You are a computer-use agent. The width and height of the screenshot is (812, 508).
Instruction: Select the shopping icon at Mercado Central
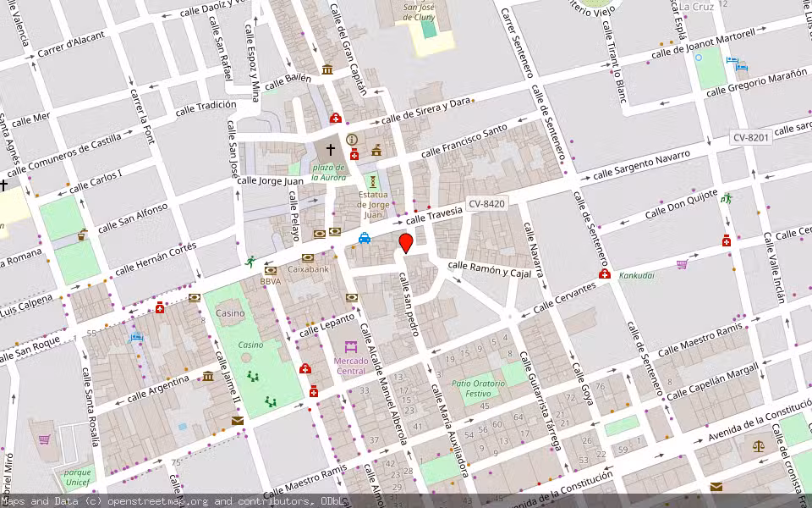351,346
